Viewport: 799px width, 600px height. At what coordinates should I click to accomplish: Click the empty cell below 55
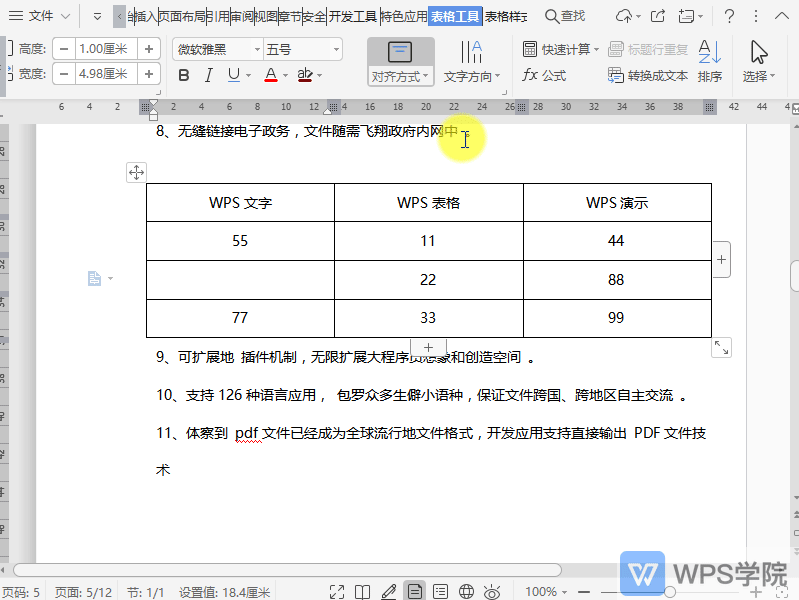(241, 280)
